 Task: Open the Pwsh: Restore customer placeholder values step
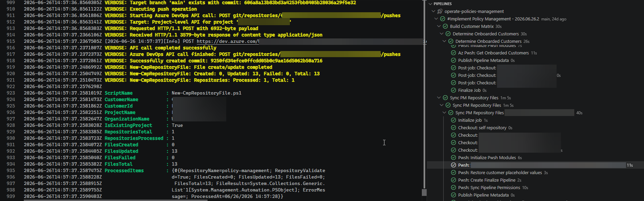click(x=500, y=172)
